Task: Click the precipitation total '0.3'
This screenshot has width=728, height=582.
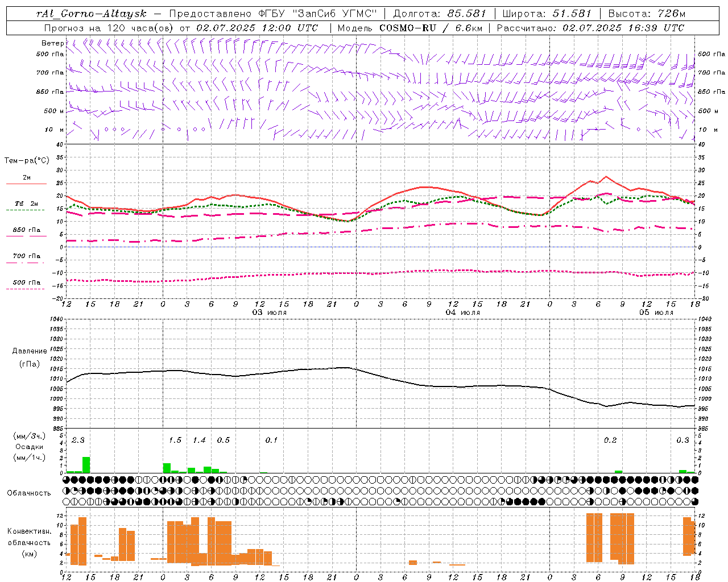Action: click(x=682, y=440)
